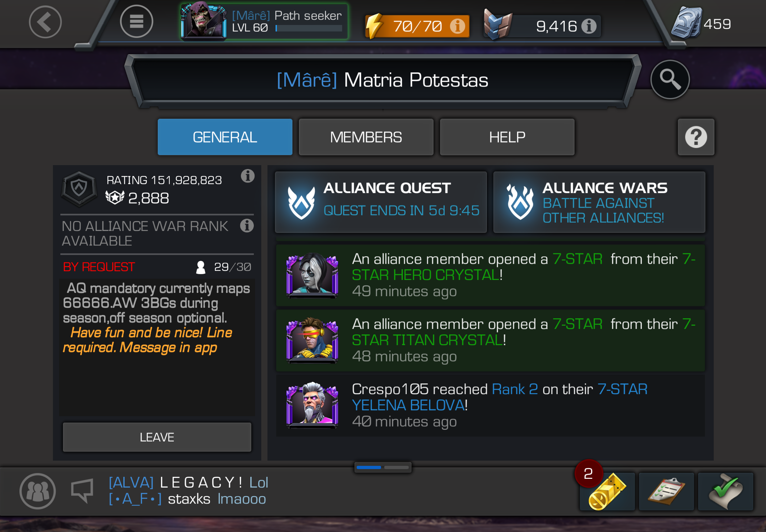The height and width of the screenshot is (532, 766).
Task: Click the LEAVE alliance button
Action: tap(157, 437)
